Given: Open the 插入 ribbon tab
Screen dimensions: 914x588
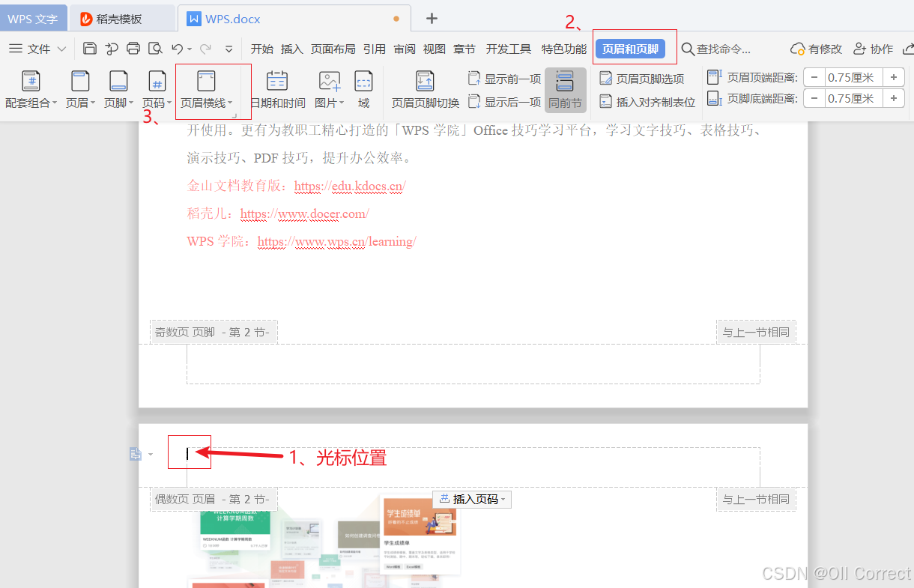Looking at the screenshot, I should click(x=292, y=49).
